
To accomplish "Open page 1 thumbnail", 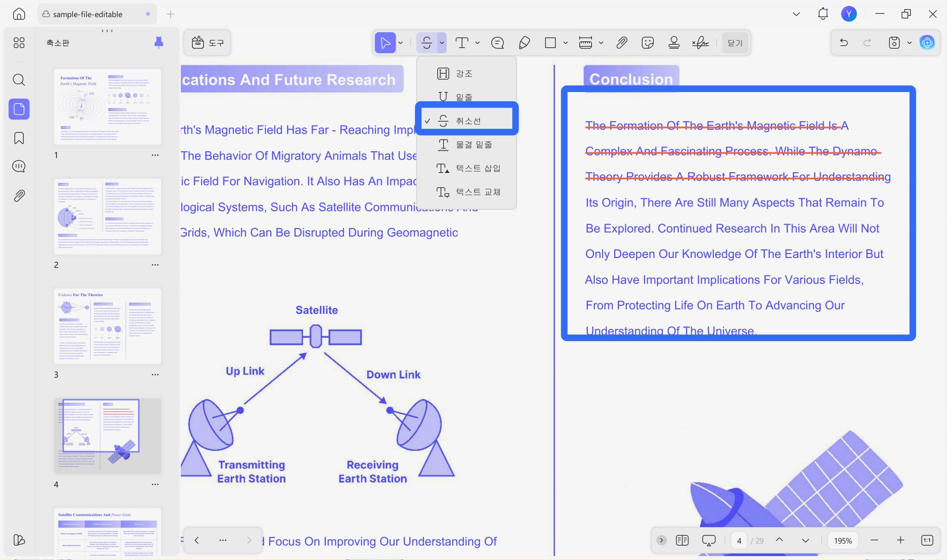I will tap(107, 107).
